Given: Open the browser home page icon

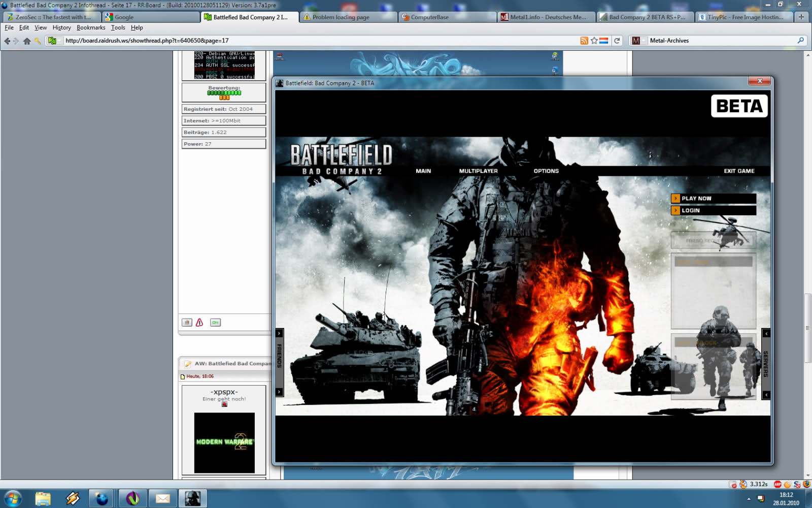Looking at the screenshot, I should tap(27, 41).
